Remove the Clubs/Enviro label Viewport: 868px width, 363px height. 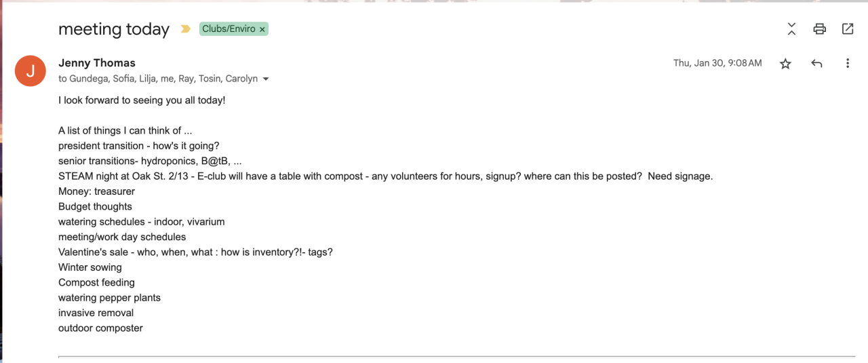click(262, 29)
